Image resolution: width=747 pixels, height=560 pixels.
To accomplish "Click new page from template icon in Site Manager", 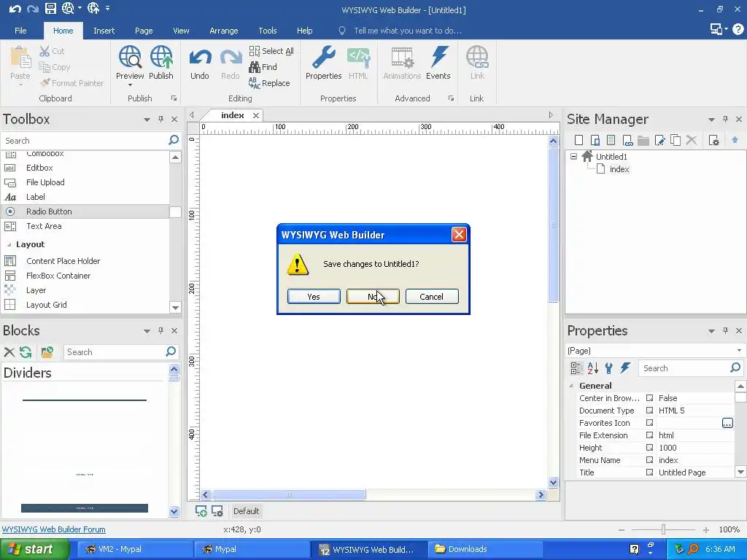I will coord(611,140).
